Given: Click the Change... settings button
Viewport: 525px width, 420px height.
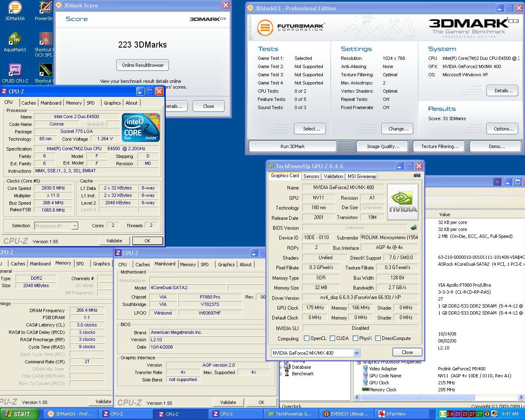Looking at the screenshot, I should tap(398, 129).
